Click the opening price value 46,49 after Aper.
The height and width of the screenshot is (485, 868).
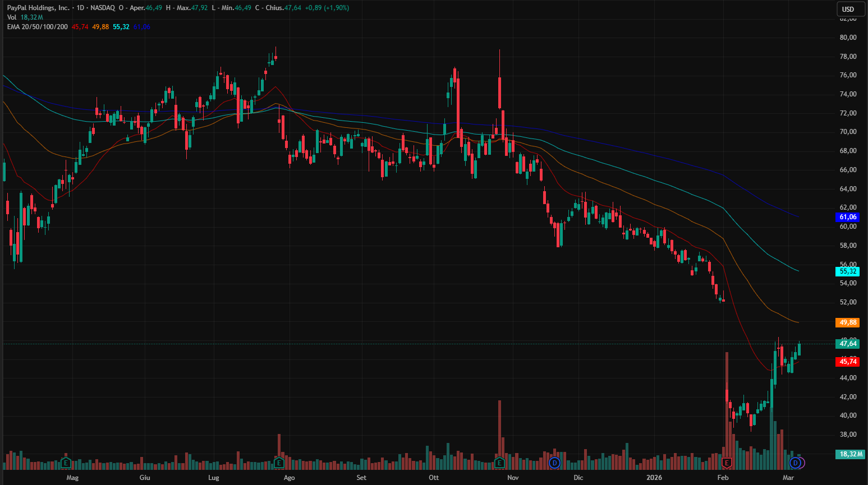pos(154,8)
